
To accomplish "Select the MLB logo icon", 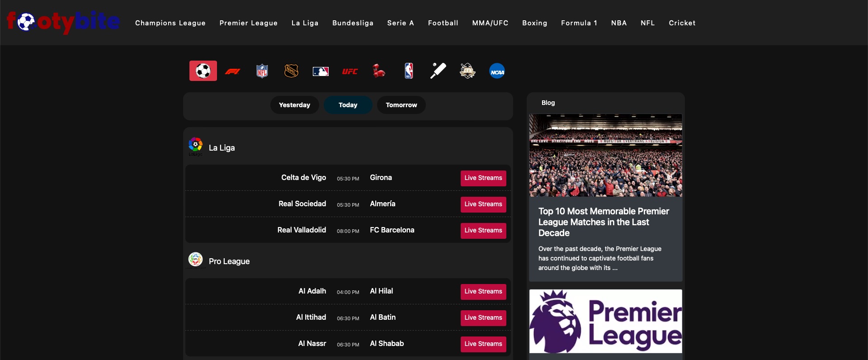I will (x=321, y=71).
